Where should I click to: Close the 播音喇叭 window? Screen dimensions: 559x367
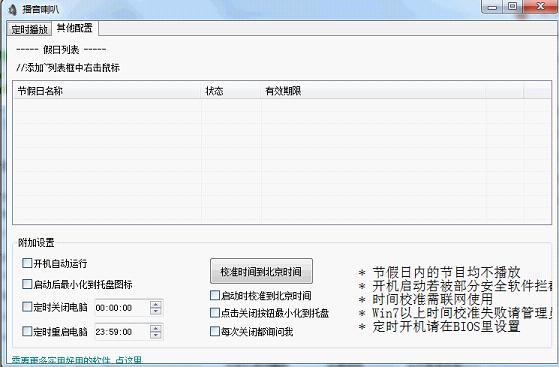point(540,7)
